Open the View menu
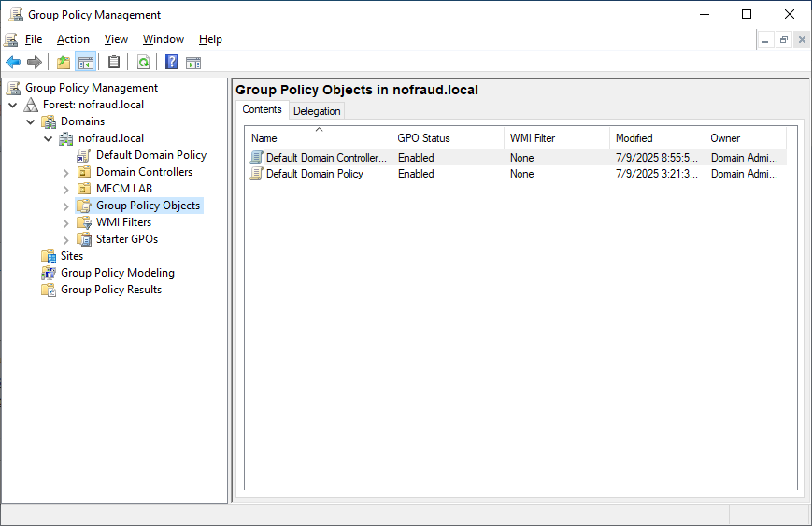812x526 pixels. pos(116,39)
